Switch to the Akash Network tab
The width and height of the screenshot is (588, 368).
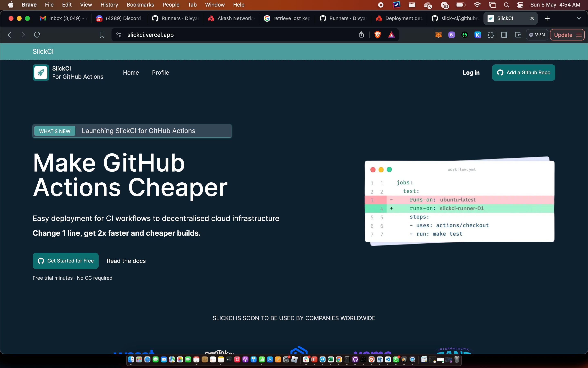pos(231,18)
